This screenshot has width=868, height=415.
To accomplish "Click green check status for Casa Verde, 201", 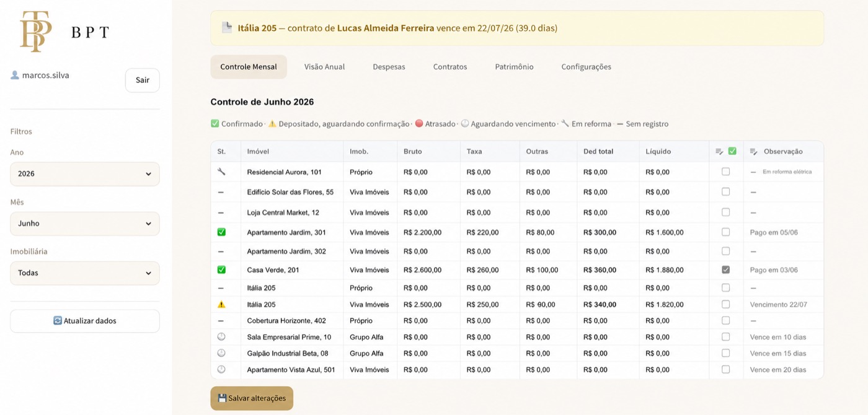I will pos(221,270).
